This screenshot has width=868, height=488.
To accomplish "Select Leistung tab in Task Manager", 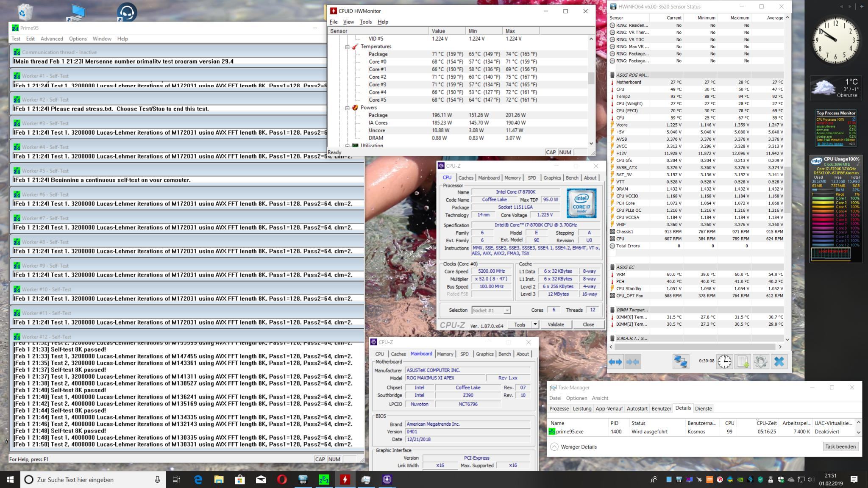I will point(582,408).
